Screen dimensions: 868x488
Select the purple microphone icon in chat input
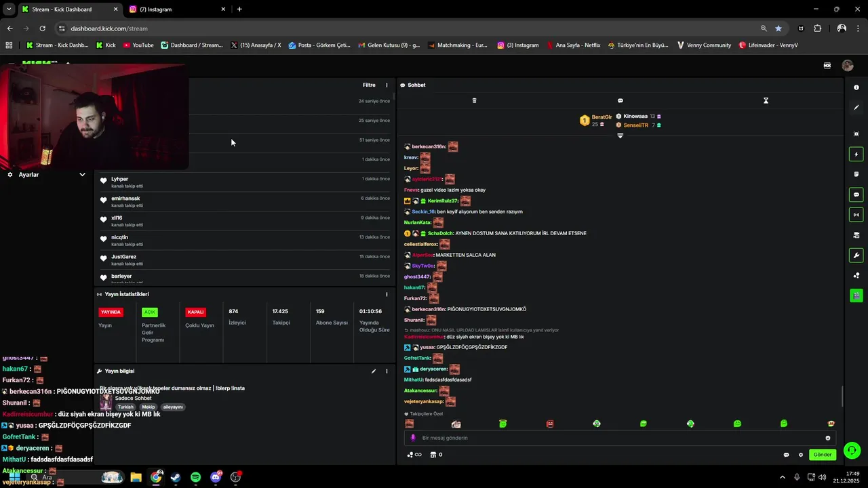(x=413, y=438)
